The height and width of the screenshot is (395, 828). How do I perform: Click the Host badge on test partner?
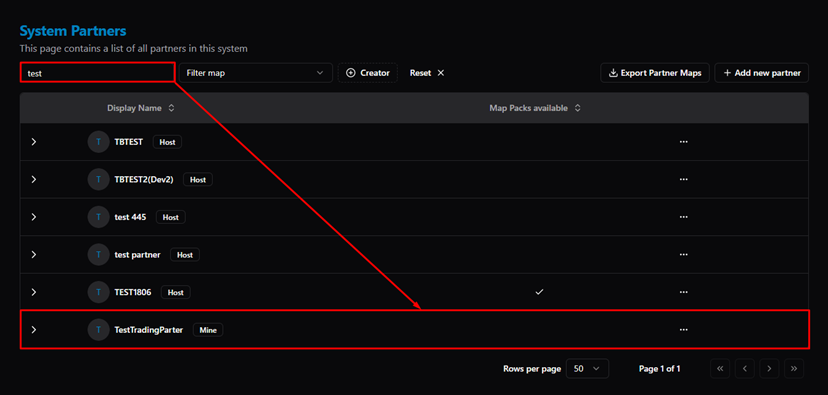(185, 255)
